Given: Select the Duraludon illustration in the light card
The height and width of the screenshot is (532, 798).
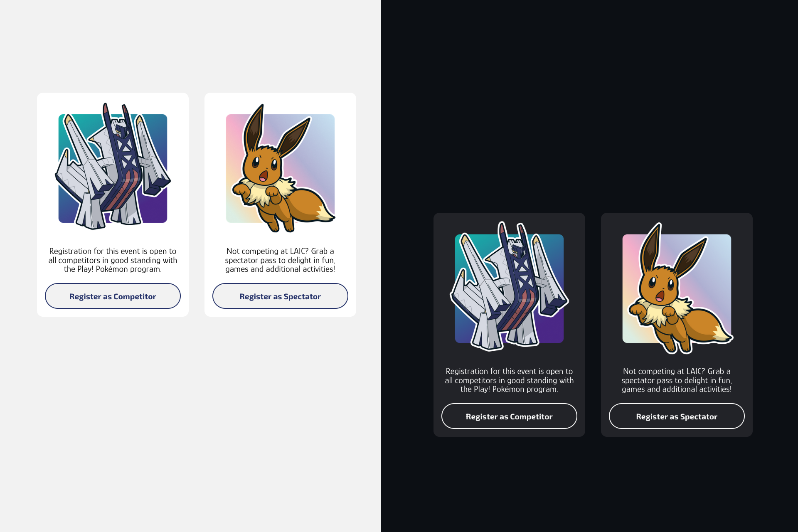Looking at the screenshot, I should click(113, 166).
